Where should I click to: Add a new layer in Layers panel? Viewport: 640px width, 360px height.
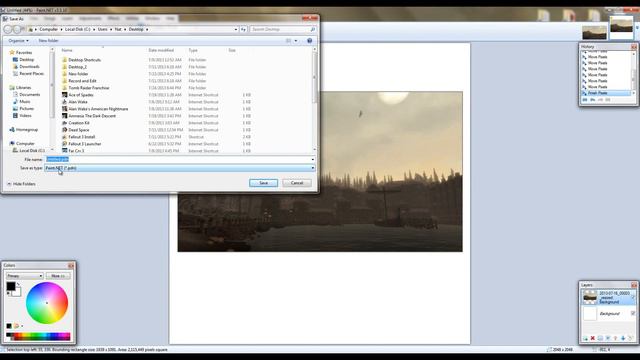click(585, 338)
